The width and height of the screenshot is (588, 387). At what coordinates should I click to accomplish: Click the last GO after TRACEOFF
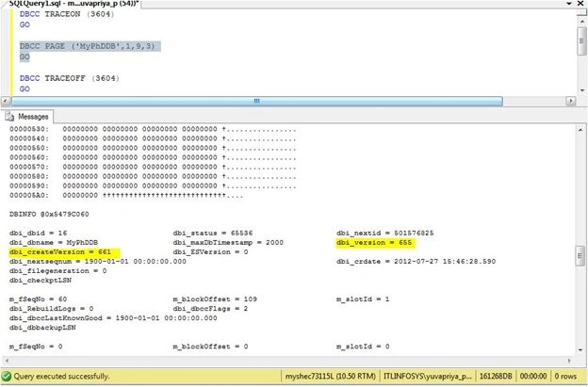[x=24, y=89]
